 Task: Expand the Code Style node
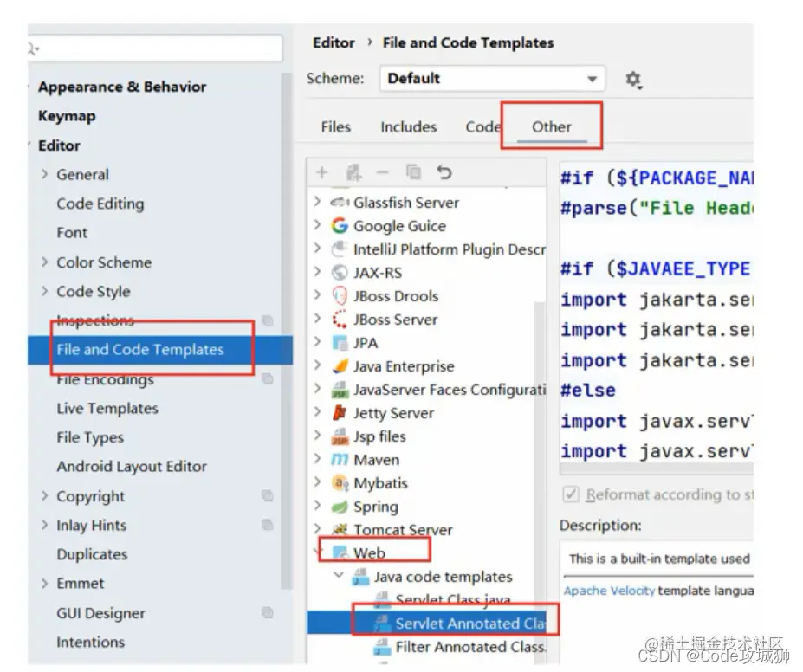44,291
